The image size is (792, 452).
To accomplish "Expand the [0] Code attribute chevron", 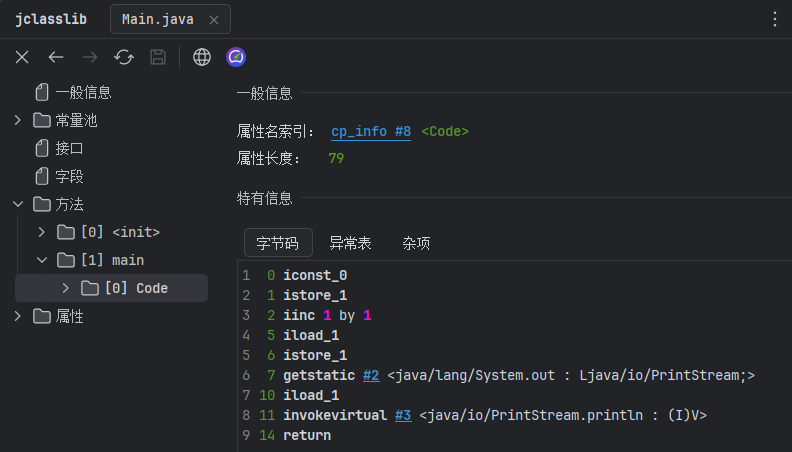I will [65, 288].
